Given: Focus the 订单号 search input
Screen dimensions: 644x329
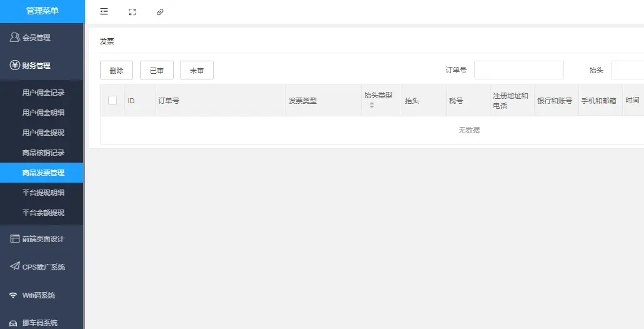Looking at the screenshot, I should [x=518, y=70].
